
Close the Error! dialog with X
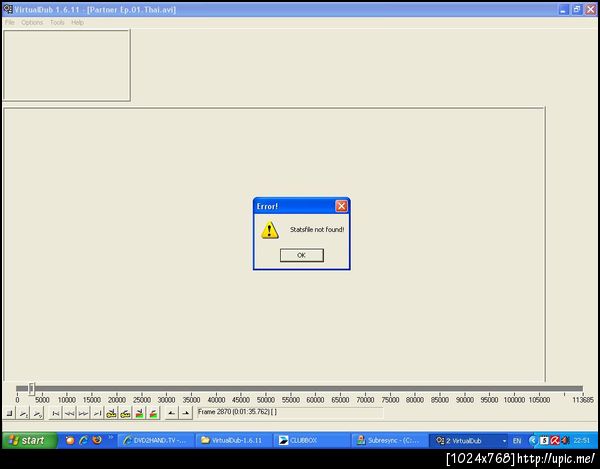click(341, 206)
